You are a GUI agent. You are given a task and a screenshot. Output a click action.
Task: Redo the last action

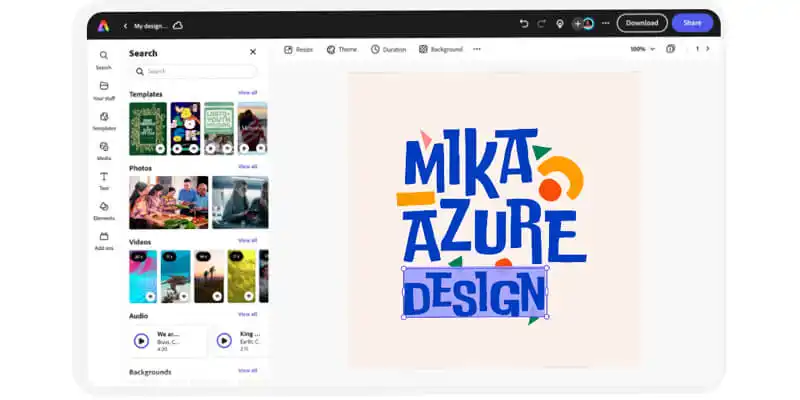(x=541, y=23)
